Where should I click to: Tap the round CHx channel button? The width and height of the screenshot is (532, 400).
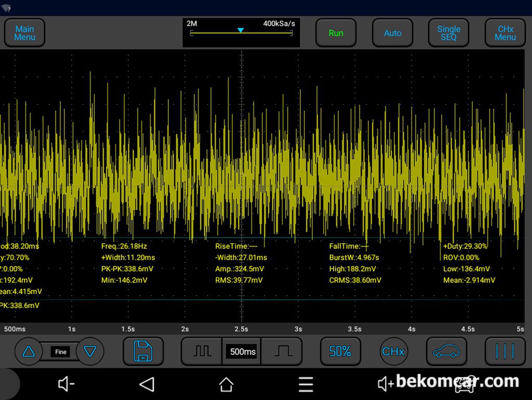[393, 352]
